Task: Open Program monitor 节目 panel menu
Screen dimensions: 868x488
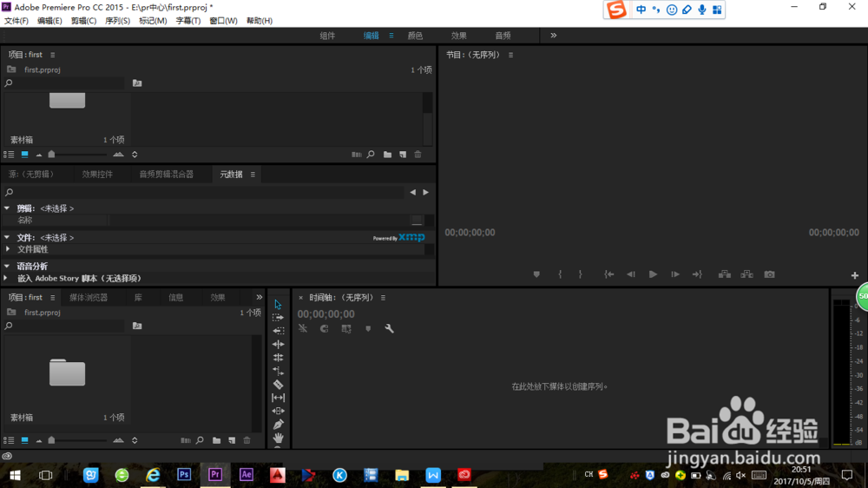Action: point(510,55)
